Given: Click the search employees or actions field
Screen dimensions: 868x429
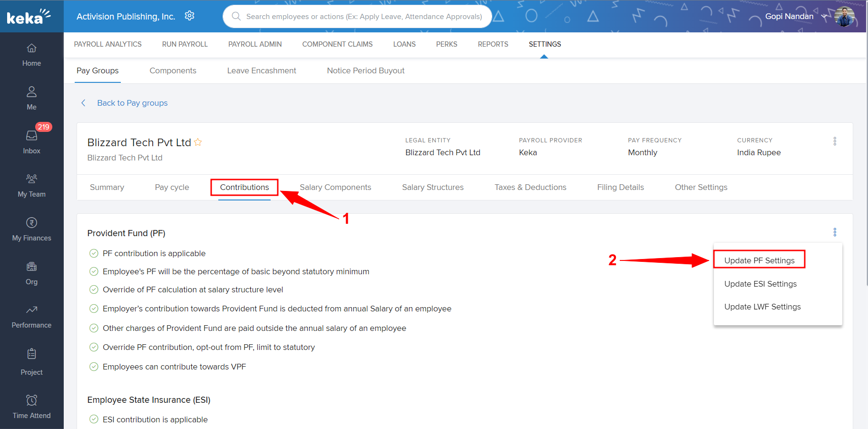Looking at the screenshot, I should [x=363, y=17].
